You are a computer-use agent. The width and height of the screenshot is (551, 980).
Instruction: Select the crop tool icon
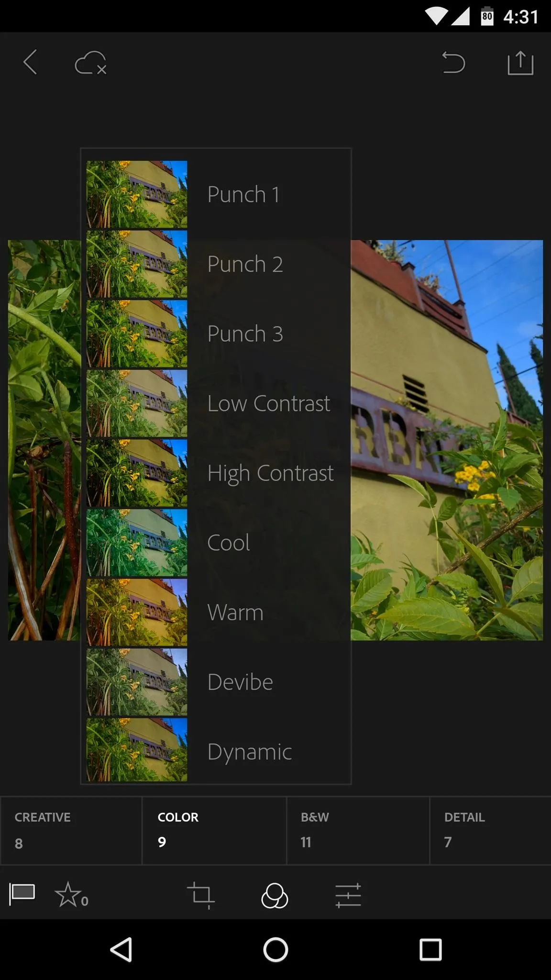pos(200,895)
